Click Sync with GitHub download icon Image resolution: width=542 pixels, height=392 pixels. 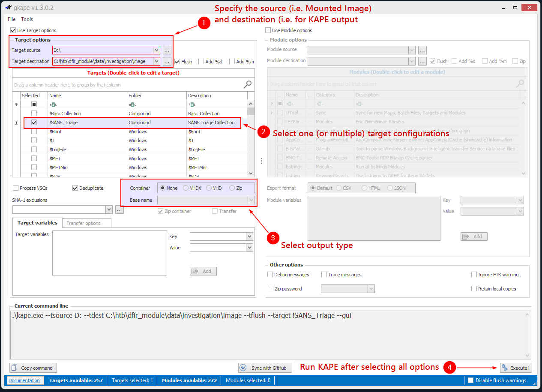243,368
